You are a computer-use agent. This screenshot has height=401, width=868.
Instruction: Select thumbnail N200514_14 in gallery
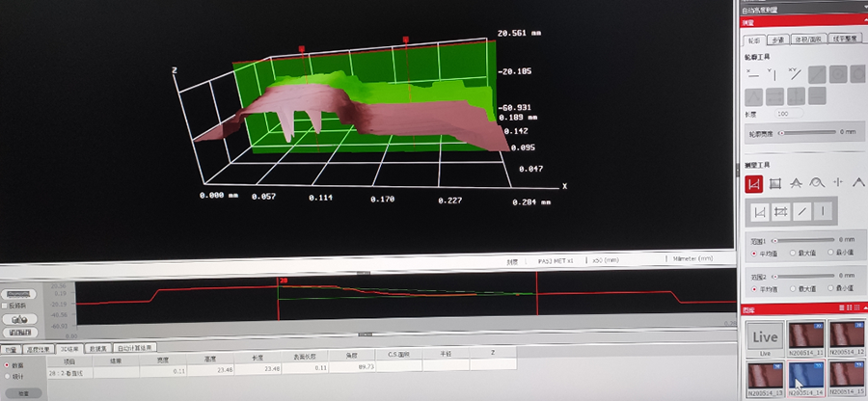(807, 379)
